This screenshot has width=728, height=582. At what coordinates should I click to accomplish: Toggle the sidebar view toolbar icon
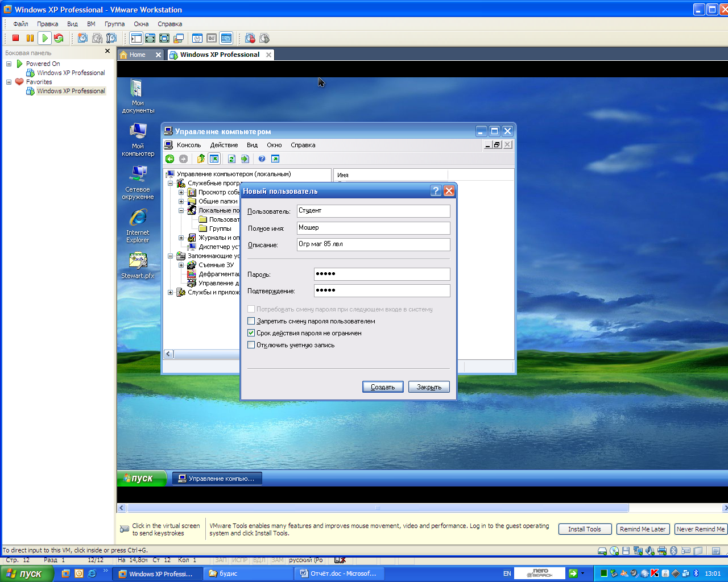[136, 38]
